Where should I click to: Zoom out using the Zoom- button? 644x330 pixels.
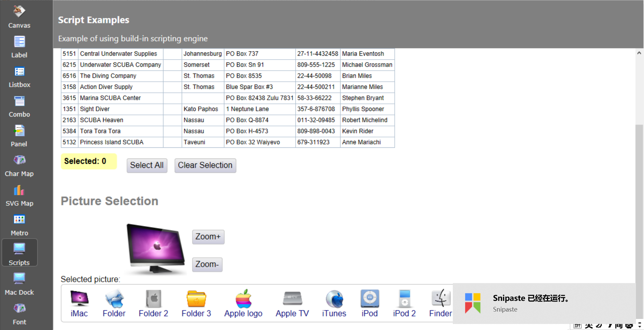(x=207, y=264)
